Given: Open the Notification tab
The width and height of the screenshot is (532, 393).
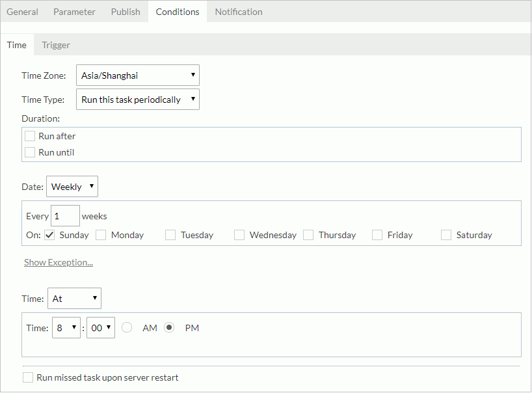Looking at the screenshot, I should pyautogui.click(x=239, y=12).
